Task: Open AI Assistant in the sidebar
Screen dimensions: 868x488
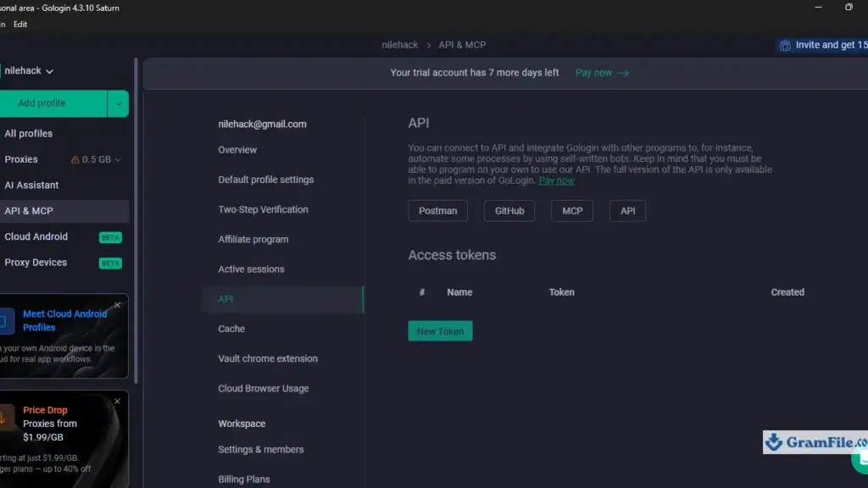Action: point(31,186)
